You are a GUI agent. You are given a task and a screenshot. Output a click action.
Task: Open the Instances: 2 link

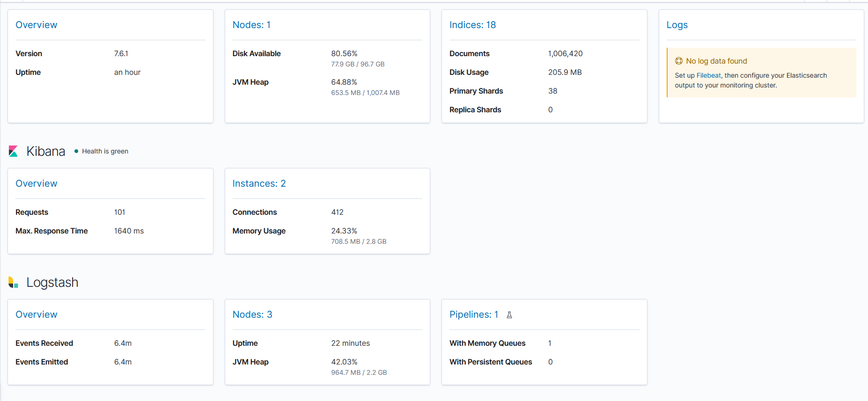(259, 183)
